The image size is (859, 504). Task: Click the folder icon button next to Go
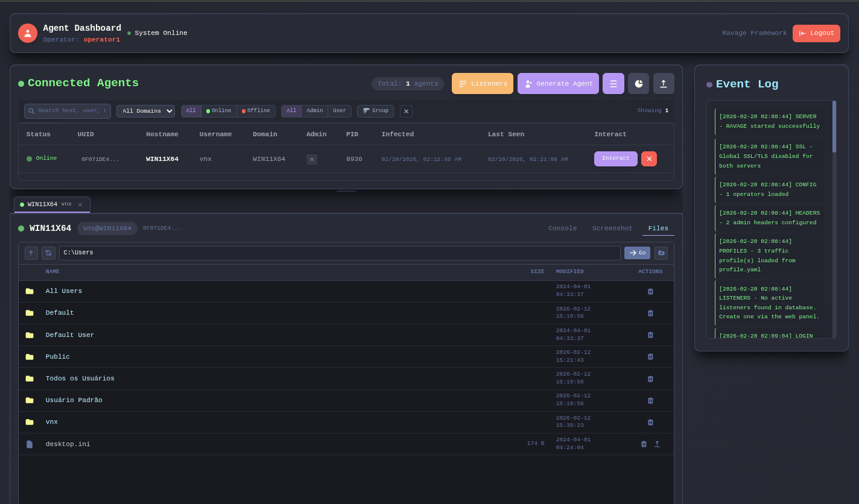click(661, 253)
